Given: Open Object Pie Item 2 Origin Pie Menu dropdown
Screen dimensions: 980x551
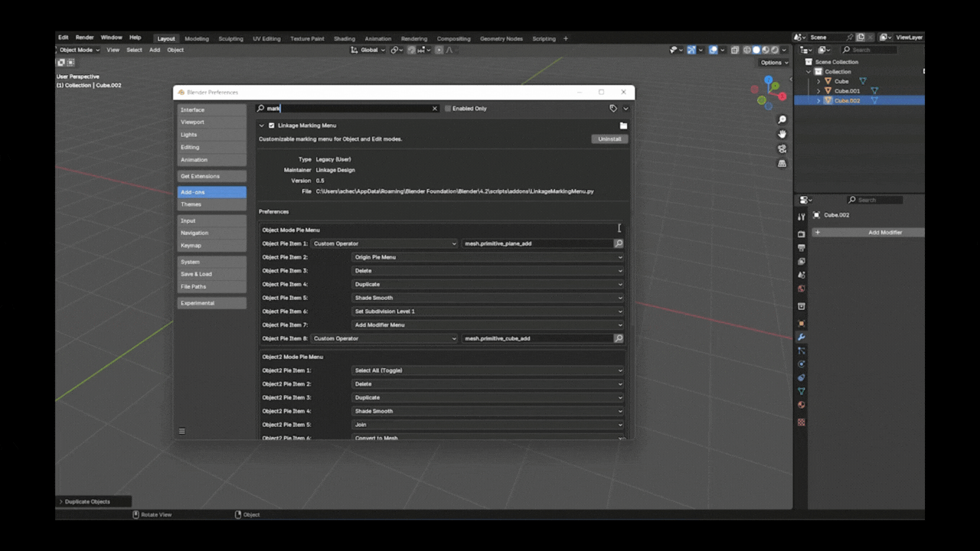Looking at the screenshot, I should [x=488, y=257].
